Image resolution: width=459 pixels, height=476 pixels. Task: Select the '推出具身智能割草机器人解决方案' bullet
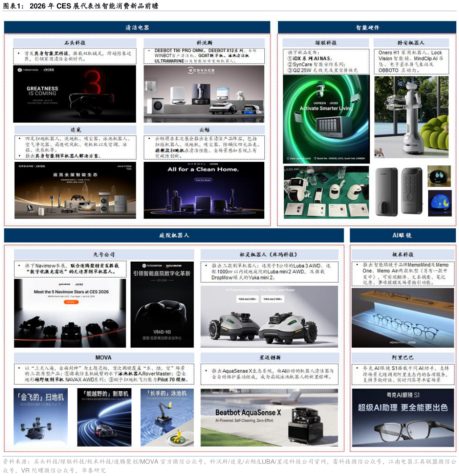(63, 156)
